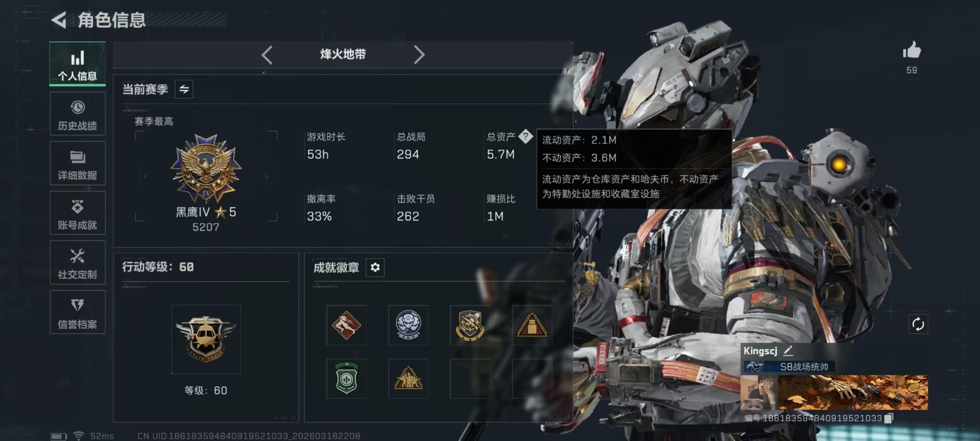980x441 pixels.
Task: Click the back arrow next to 角色信息
Action: [59, 20]
